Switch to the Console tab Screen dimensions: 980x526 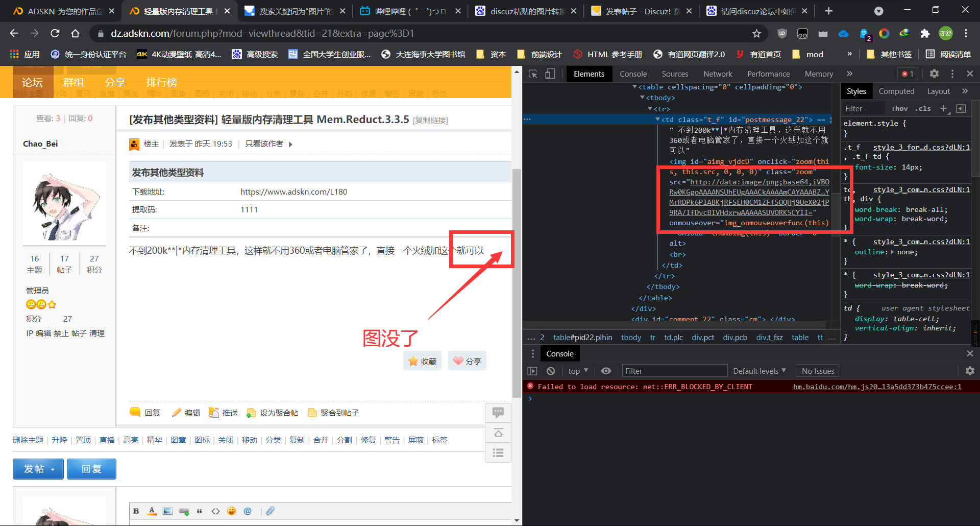point(633,74)
